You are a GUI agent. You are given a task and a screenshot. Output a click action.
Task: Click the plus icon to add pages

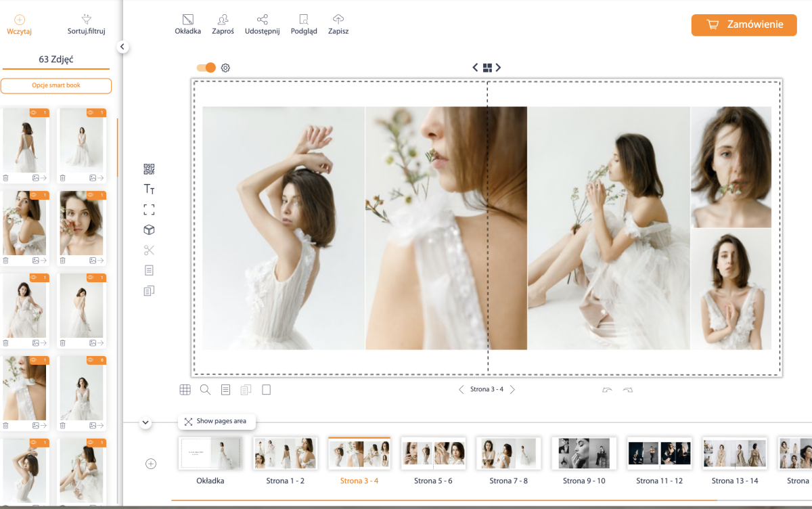click(x=151, y=464)
